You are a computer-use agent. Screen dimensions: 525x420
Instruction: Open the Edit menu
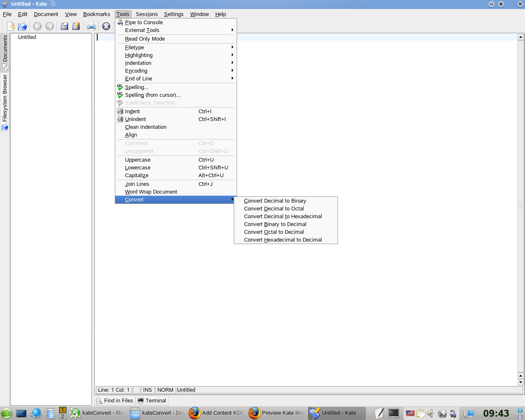point(23,14)
